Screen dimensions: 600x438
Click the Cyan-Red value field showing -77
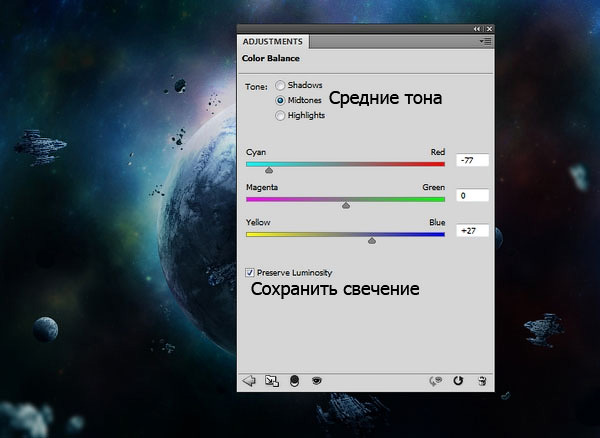[x=471, y=160]
